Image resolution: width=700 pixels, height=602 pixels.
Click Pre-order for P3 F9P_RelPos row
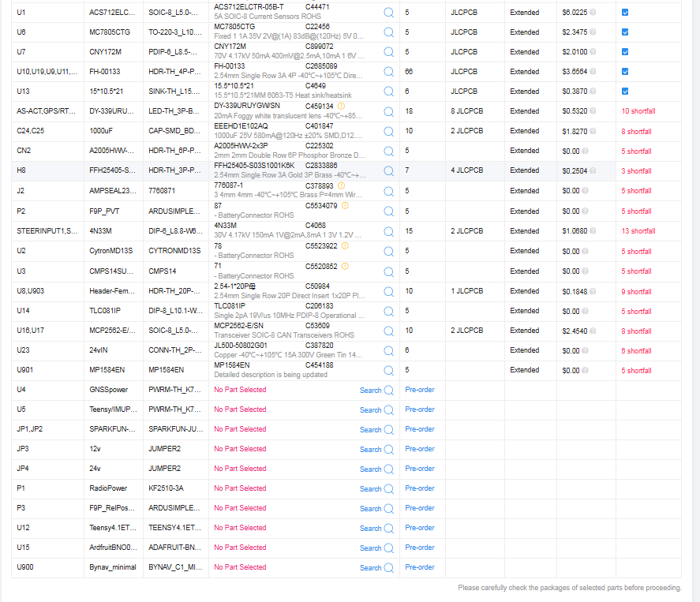coord(420,508)
